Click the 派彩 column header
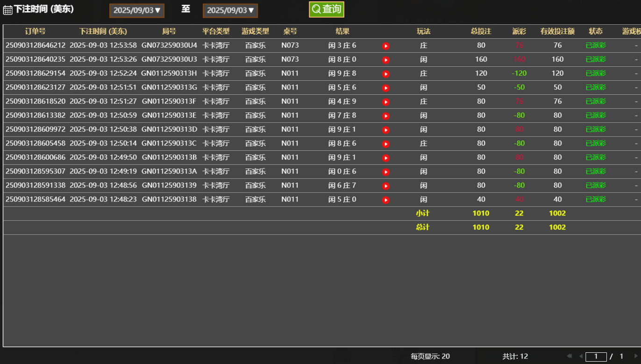 pyautogui.click(x=519, y=31)
